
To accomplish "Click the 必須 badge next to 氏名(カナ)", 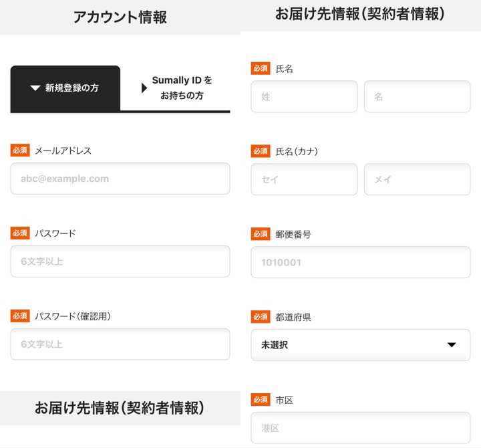I will pyautogui.click(x=261, y=151).
